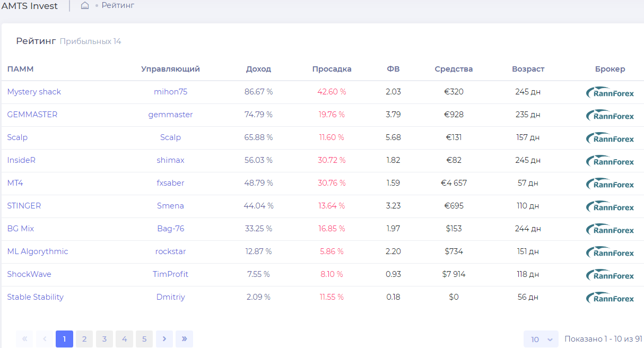Sort by the Возраст column header
The image size is (644, 348).
click(x=528, y=69)
